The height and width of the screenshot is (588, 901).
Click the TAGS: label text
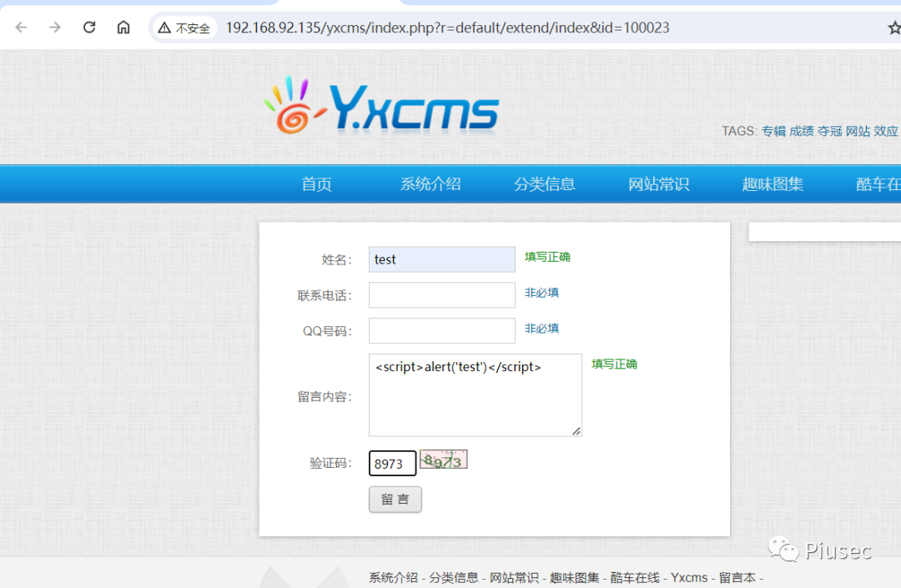(739, 131)
